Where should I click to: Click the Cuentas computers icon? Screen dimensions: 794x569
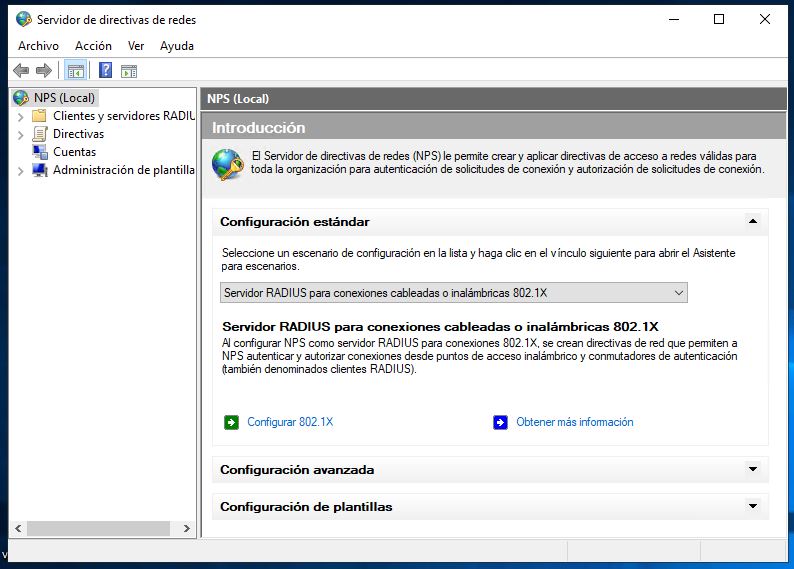click(x=40, y=152)
